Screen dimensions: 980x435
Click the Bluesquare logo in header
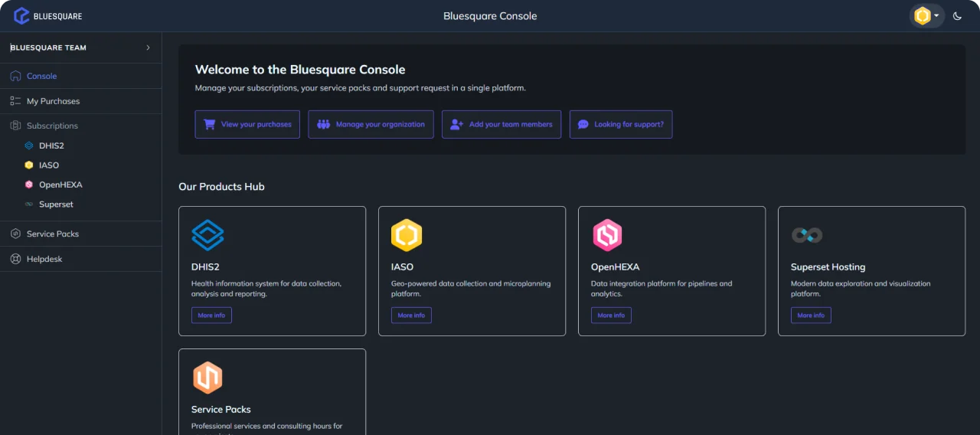[47, 16]
